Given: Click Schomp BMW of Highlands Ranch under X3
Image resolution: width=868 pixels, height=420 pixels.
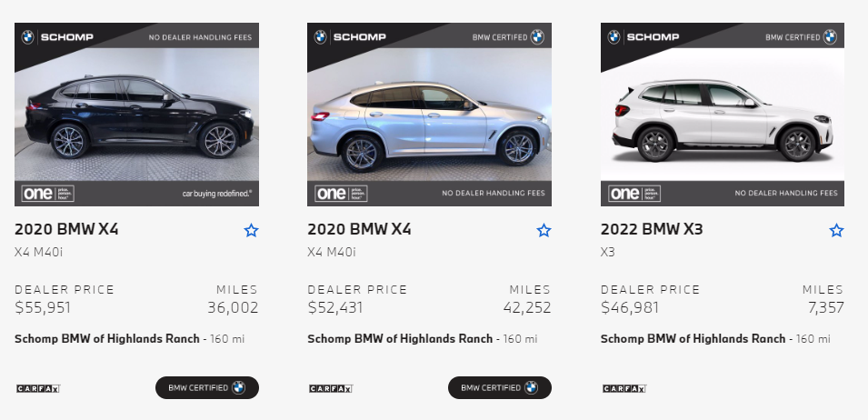Looking at the screenshot, I should 693,339.
